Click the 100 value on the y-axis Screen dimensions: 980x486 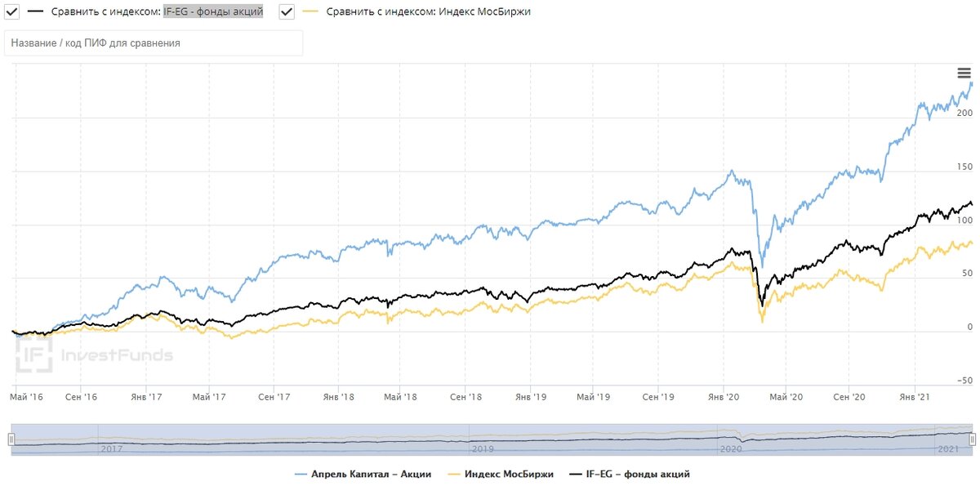964,221
